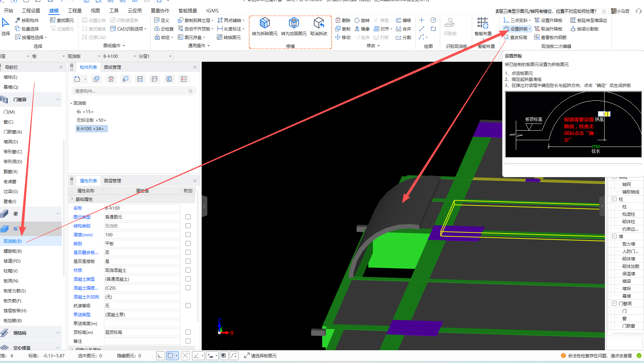Image resolution: width=644 pixels, height=363 pixels.
Task: Select the 旋转 rotate tool
Action: (x=362, y=20)
